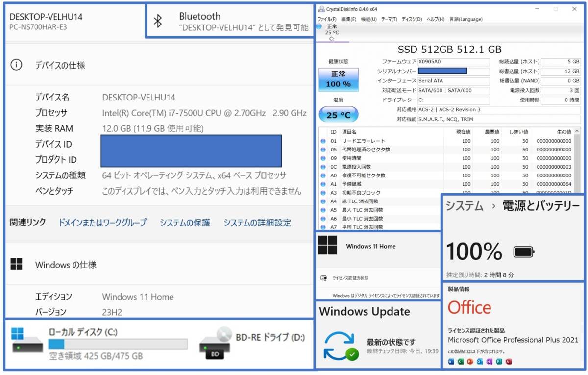The height and width of the screenshot is (375, 588).
Task: Click the デバイス名 value DESKTOP-VELHU14
Action: pyautogui.click(x=139, y=97)
